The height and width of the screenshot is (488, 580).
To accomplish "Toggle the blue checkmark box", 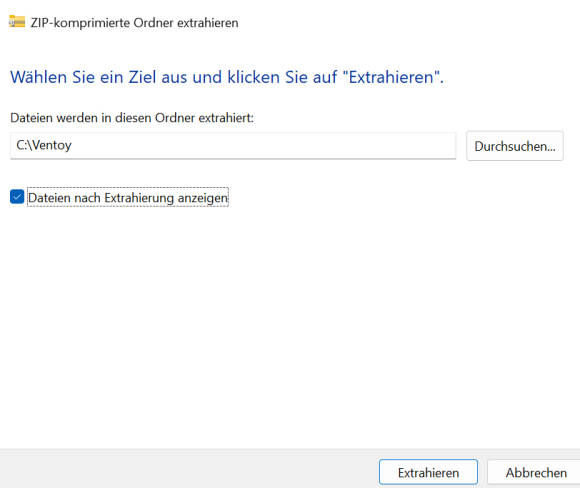I will (x=17, y=197).
